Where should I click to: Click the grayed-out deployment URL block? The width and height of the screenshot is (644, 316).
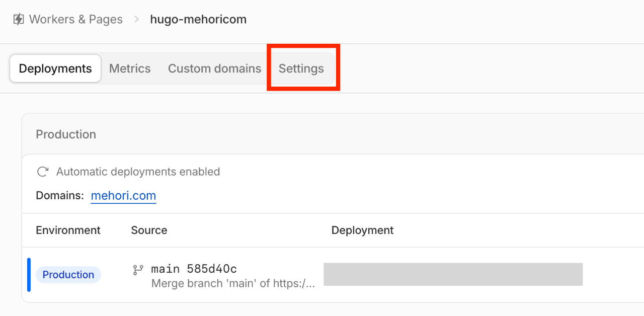pyautogui.click(x=453, y=274)
